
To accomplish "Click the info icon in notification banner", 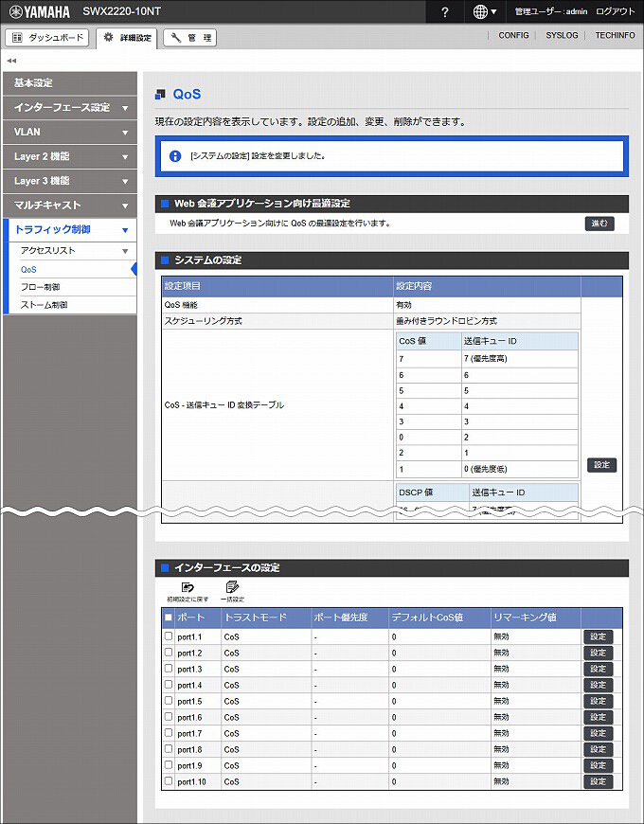I will pos(175,156).
